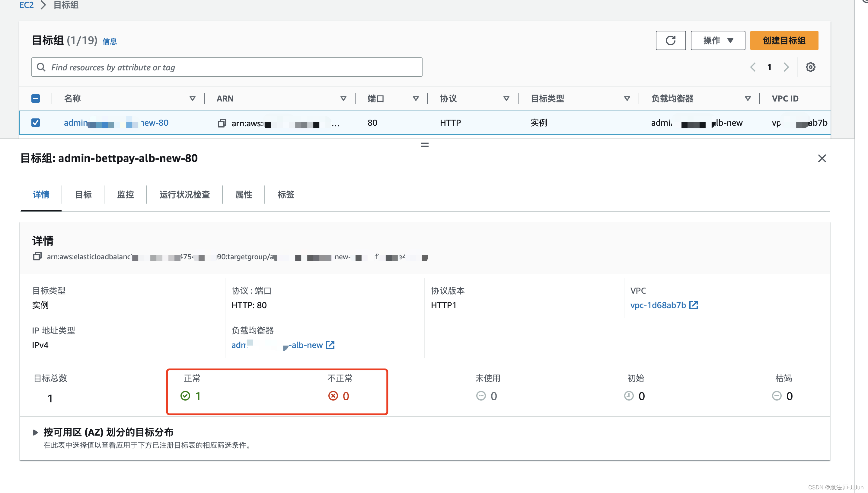Go to previous page of target groups
Image resolution: width=868 pixels, height=493 pixels.
pos(753,67)
